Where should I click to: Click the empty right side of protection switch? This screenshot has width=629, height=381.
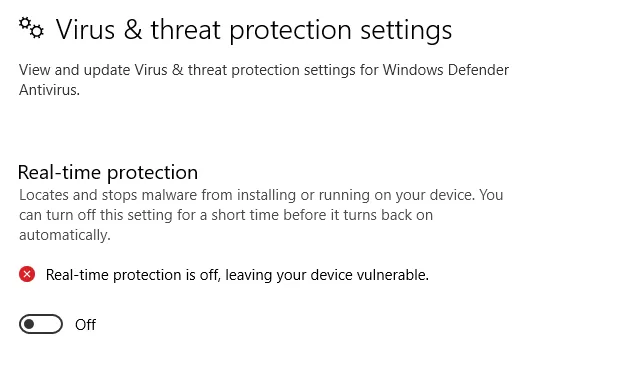(50, 324)
